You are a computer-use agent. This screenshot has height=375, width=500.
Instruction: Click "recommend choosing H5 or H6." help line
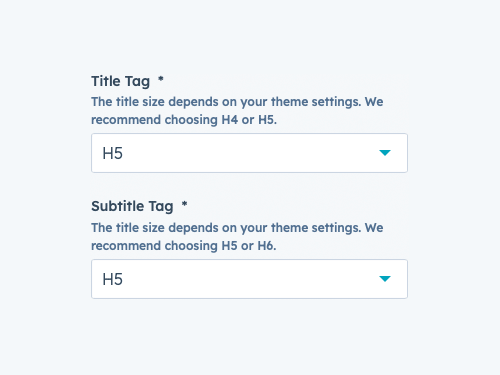pyautogui.click(x=184, y=246)
